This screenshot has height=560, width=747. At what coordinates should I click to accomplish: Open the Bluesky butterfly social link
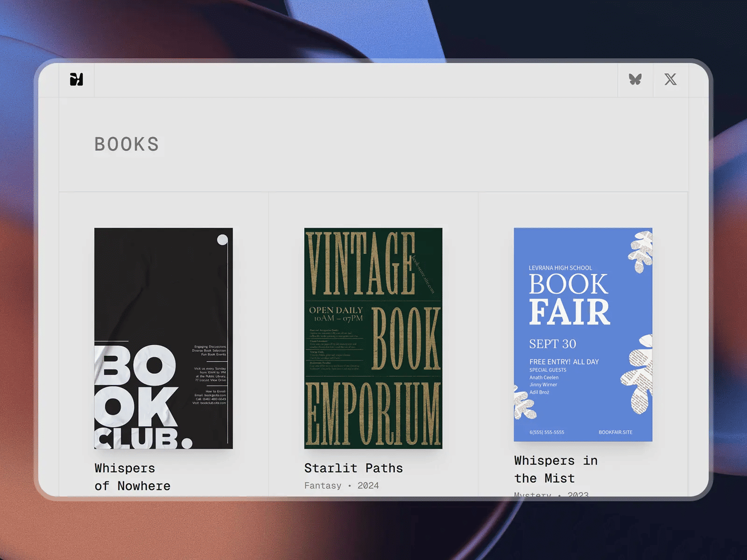[x=635, y=79]
